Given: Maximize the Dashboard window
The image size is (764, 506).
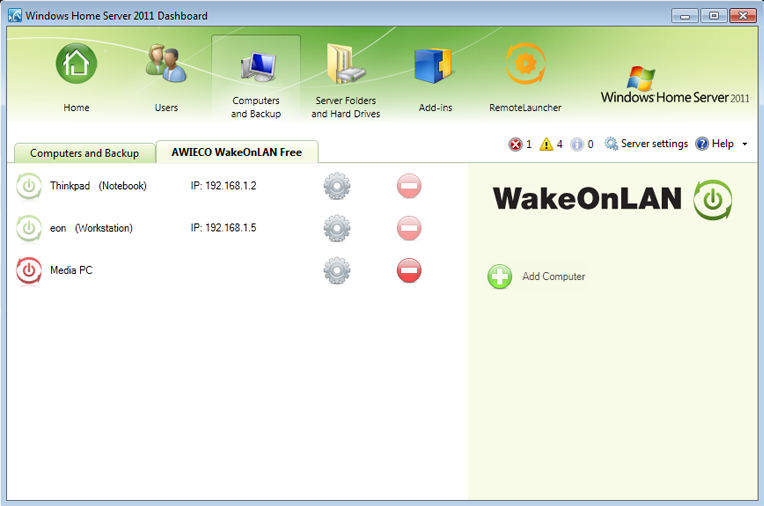Looking at the screenshot, I should (x=713, y=16).
